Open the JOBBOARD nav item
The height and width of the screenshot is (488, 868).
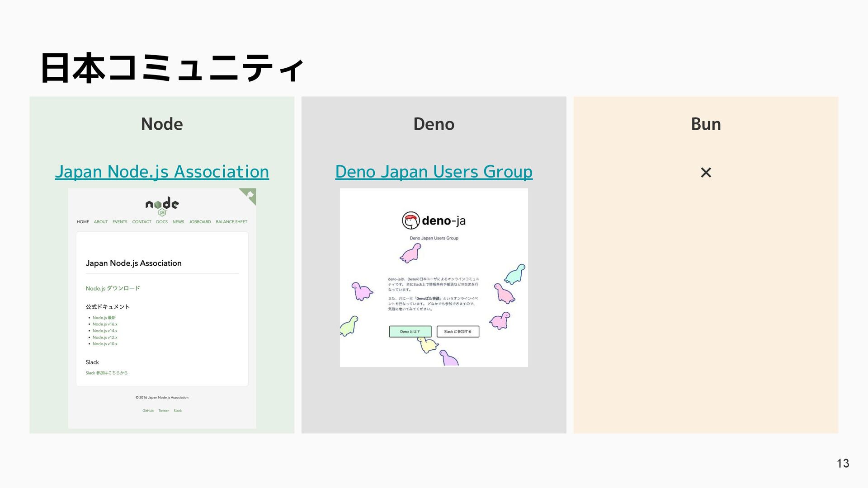click(200, 222)
